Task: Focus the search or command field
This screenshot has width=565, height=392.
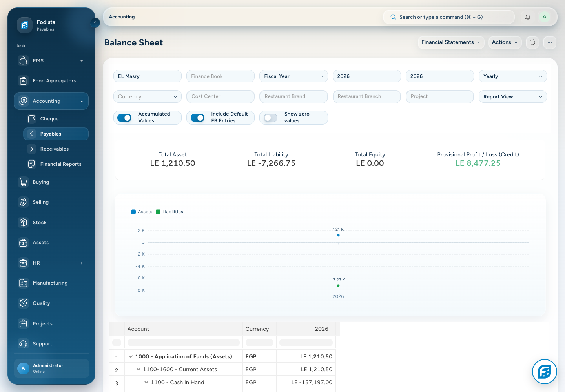Action: pyautogui.click(x=448, y=17)
